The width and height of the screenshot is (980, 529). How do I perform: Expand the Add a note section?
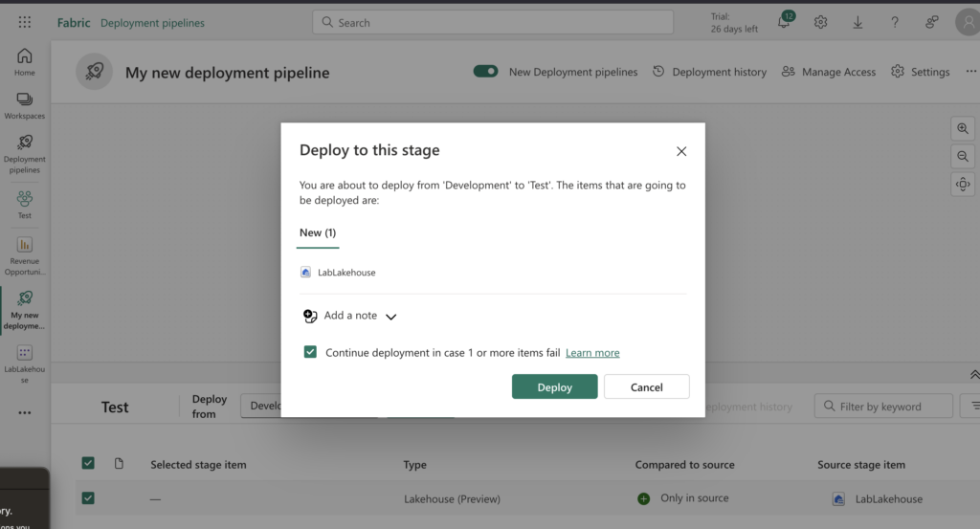(x=350, y=316)
